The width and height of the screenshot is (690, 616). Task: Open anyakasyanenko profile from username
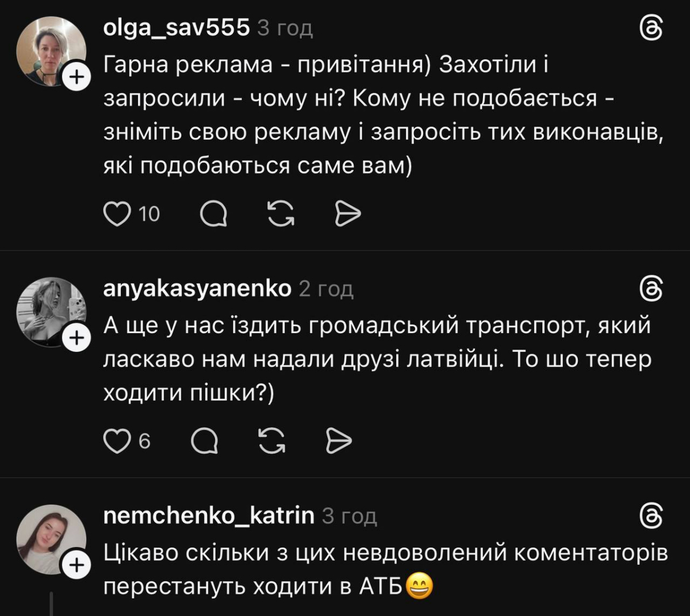coord(197,289)
